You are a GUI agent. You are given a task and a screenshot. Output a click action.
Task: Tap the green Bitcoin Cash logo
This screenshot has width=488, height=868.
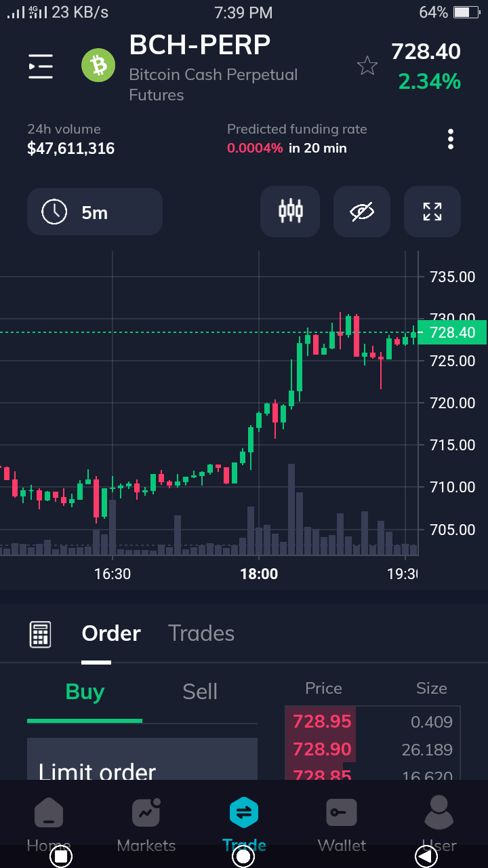[x=99, y=65]
